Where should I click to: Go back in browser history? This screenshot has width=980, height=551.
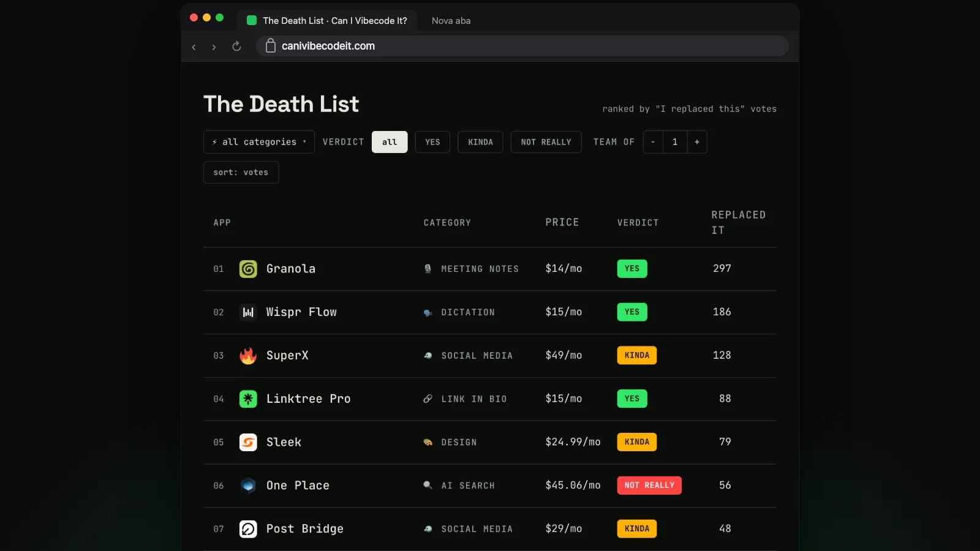tap(194, 47)
